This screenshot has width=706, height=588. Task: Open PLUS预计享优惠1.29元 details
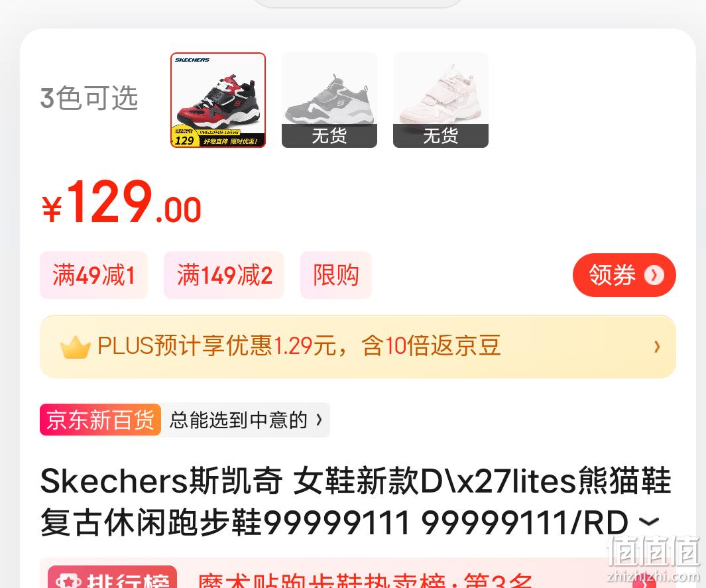[x=299, y=346]
